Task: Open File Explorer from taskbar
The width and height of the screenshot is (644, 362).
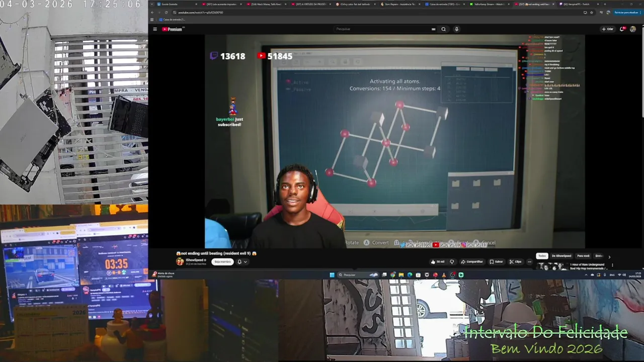Action: 401,275
